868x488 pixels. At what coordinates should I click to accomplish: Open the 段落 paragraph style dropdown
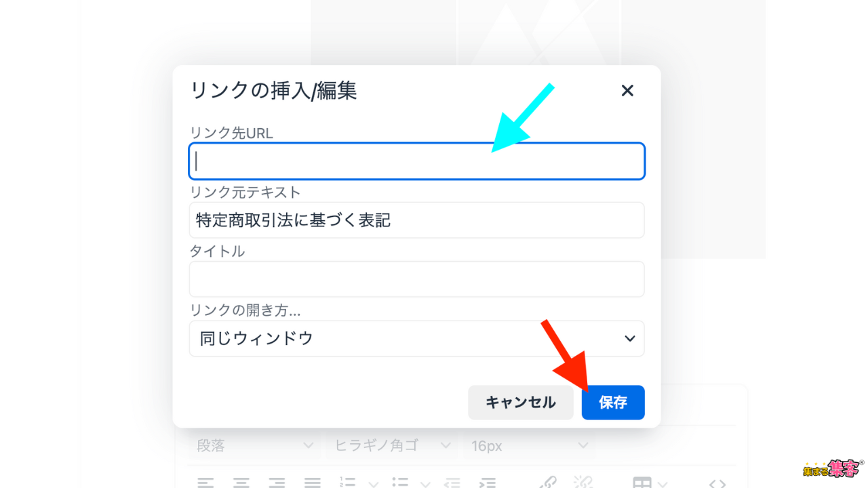pyautogui.click(x=254, y=445)
